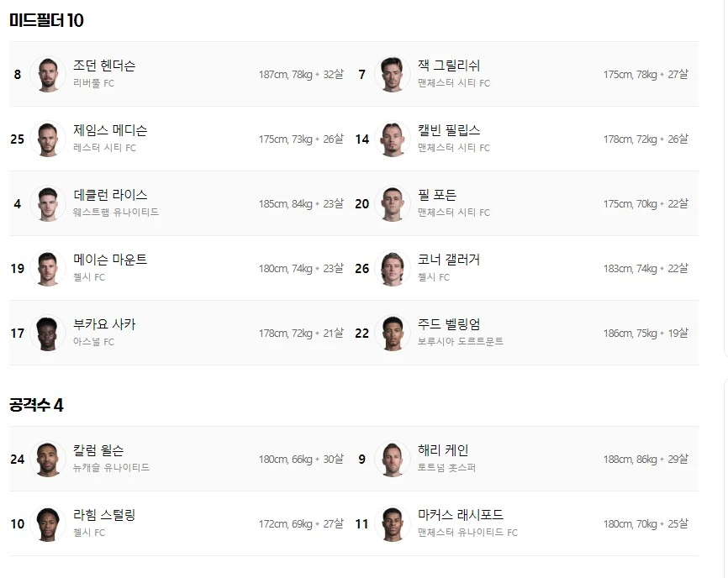Click the 공격수 4 section heading
This screenshot has width=728, height=578.
click(36, 406)
